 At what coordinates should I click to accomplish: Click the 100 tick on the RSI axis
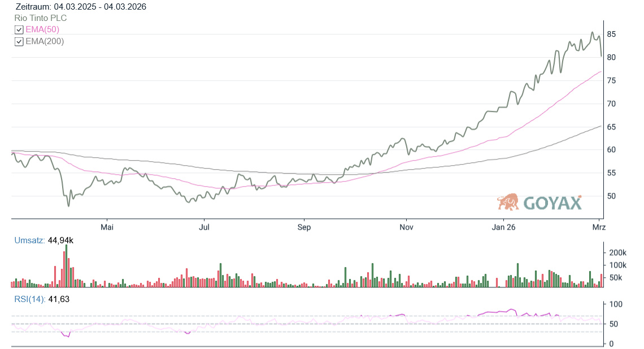tap(615, 304)
